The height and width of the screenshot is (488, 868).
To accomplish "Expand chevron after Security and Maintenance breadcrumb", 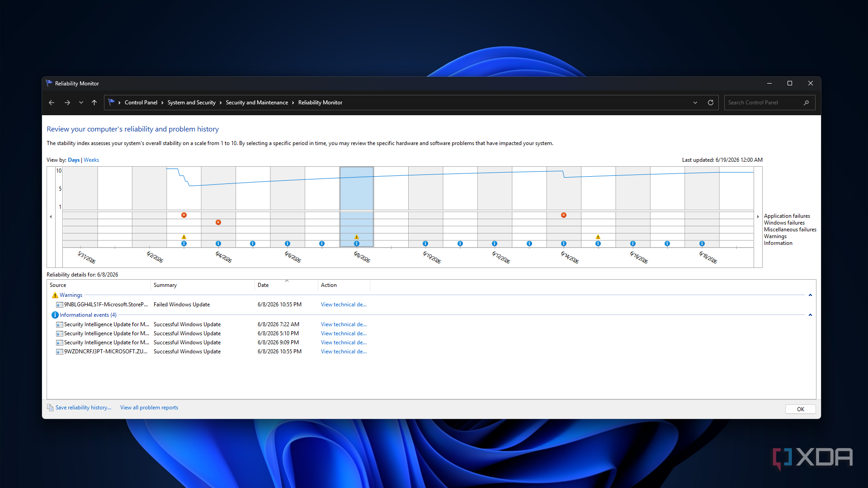I will (293, 103).
